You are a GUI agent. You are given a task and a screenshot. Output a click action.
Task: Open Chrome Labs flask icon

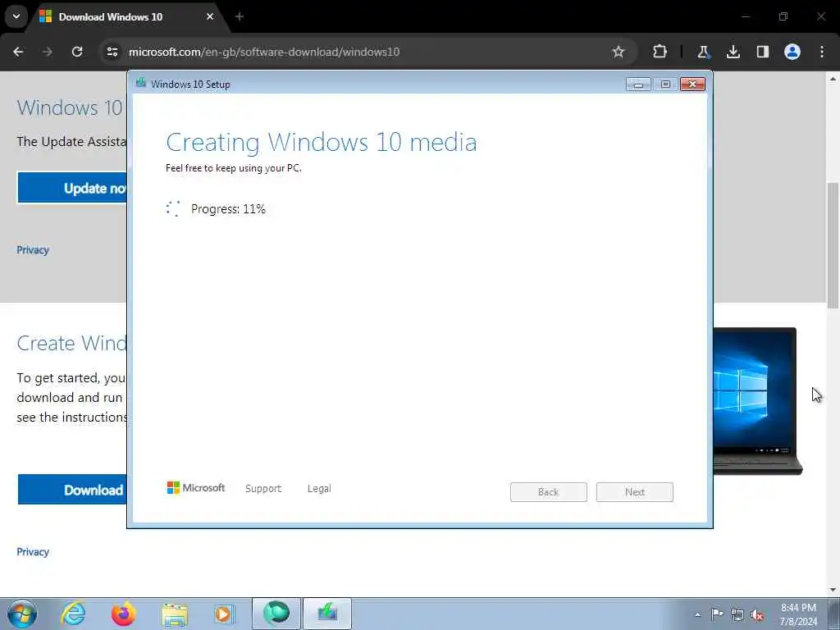pyautogui.click(x=703, y=52)
